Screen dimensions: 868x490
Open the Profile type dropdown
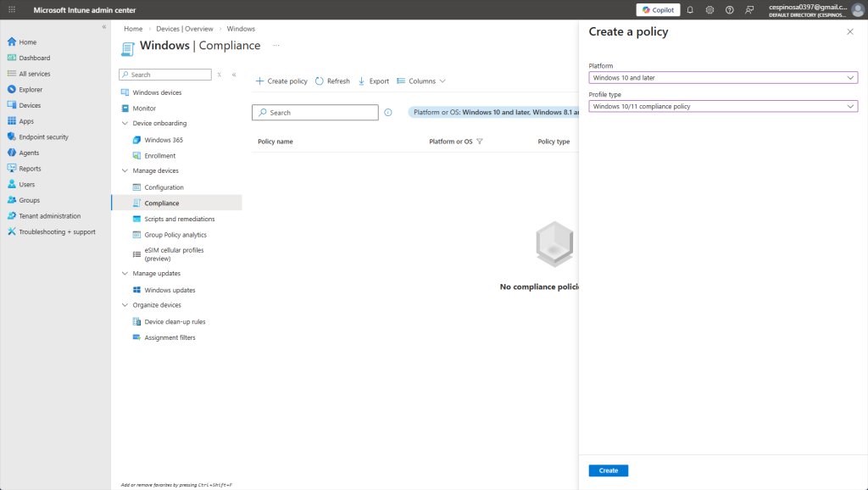tap(723, 107)
